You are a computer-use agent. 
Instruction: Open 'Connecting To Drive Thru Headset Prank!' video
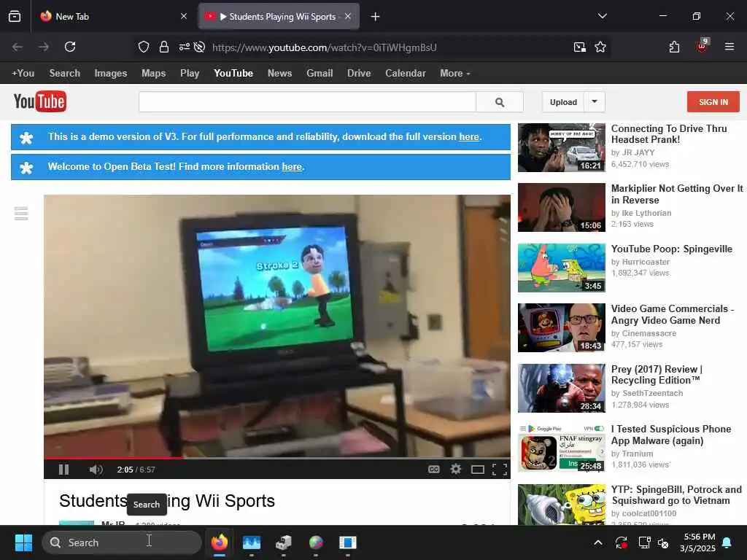tap(669, 134)
